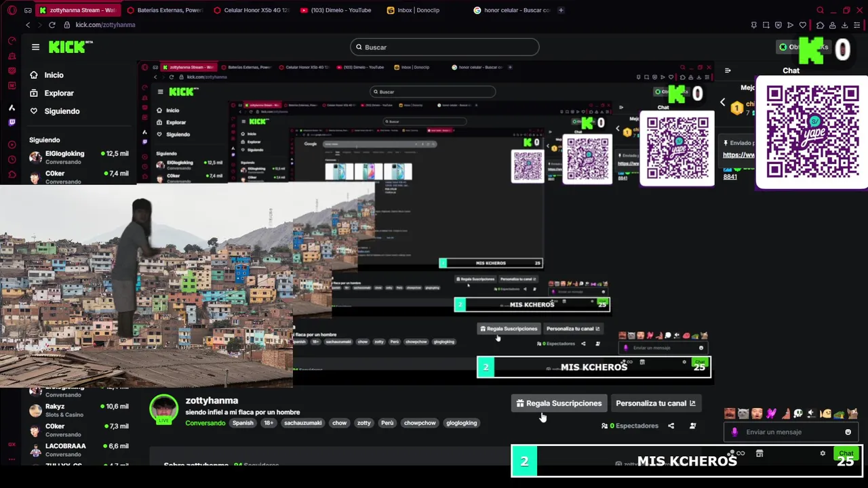Click Enviar un mensaje chat input
Viewport: 868px width, 488px height.
(x=790, y=432)
